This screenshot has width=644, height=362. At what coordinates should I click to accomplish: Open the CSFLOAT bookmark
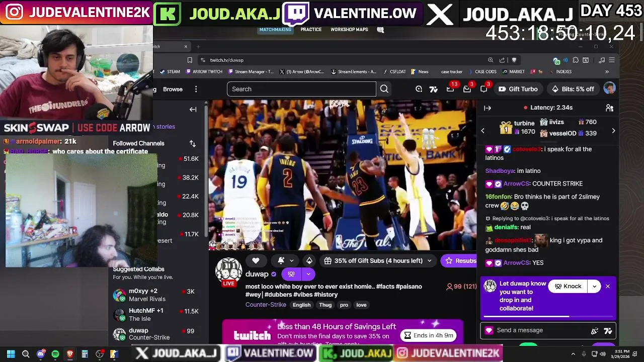(394, 72)
